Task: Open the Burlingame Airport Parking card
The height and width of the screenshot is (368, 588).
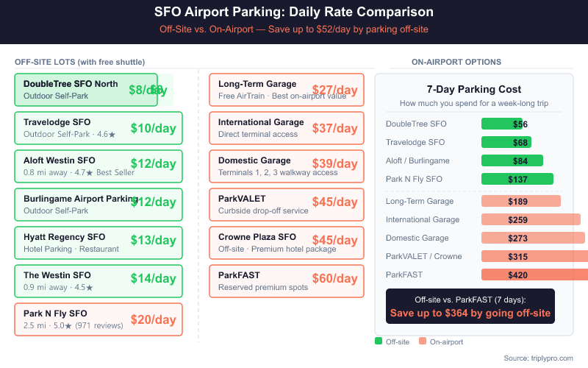Action: [98, 204]
